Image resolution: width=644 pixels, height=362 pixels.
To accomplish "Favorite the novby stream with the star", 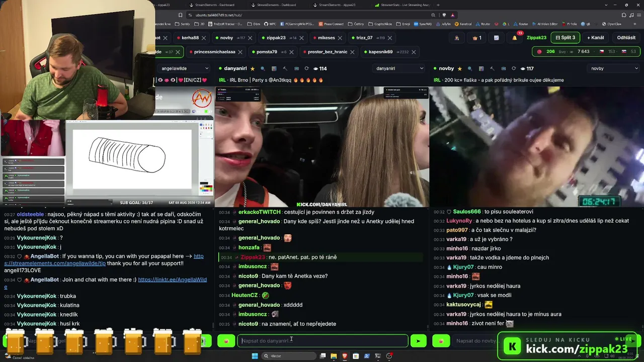I will click(459, 68).
